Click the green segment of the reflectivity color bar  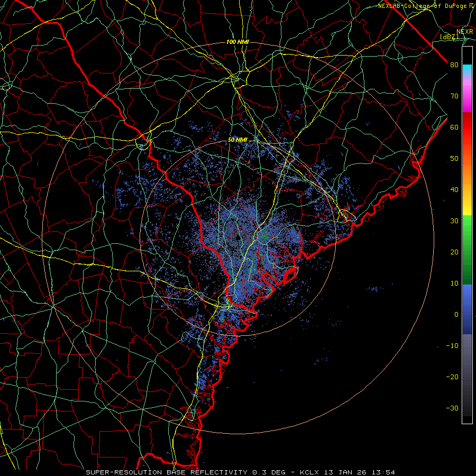[x=467, y=250]
